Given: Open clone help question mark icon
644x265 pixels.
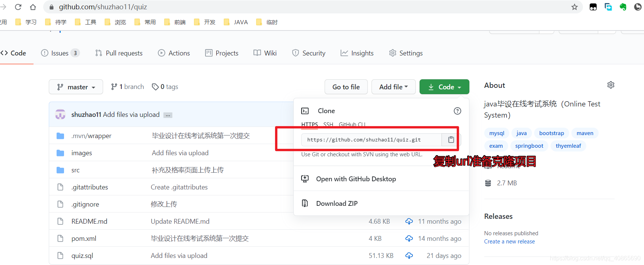Looking at the screenshot, I should 458,111.
